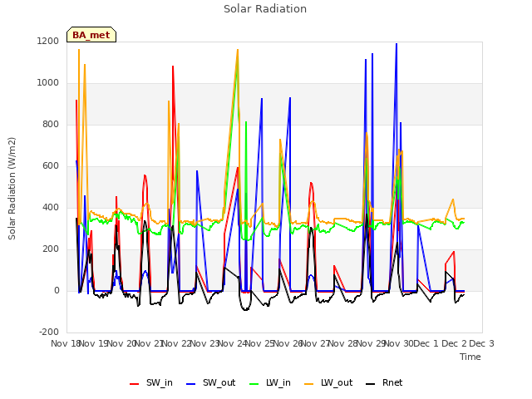The height and width of the screenshot is (399, 532).
Task: Click the green LW_in legend swatch
Action: click(x=254, y=384)
